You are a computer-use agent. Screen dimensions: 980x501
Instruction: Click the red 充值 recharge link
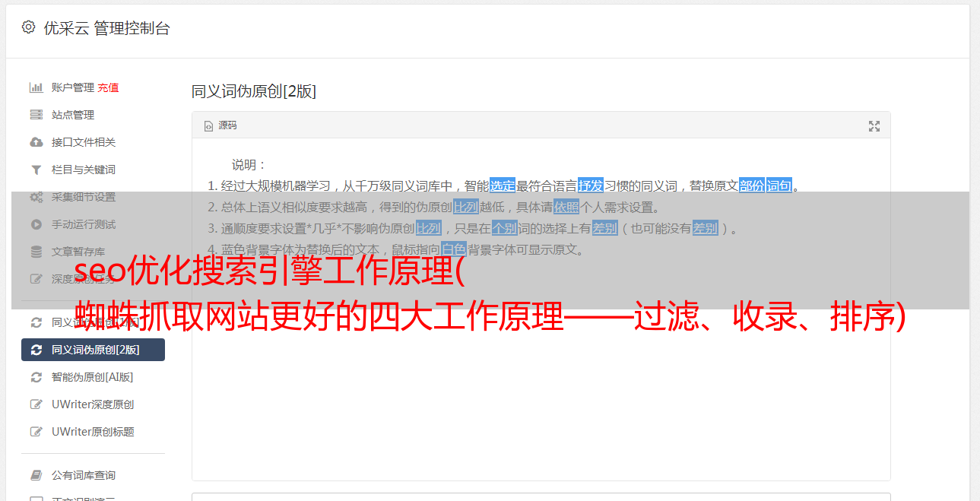click(x=108, y=87)
